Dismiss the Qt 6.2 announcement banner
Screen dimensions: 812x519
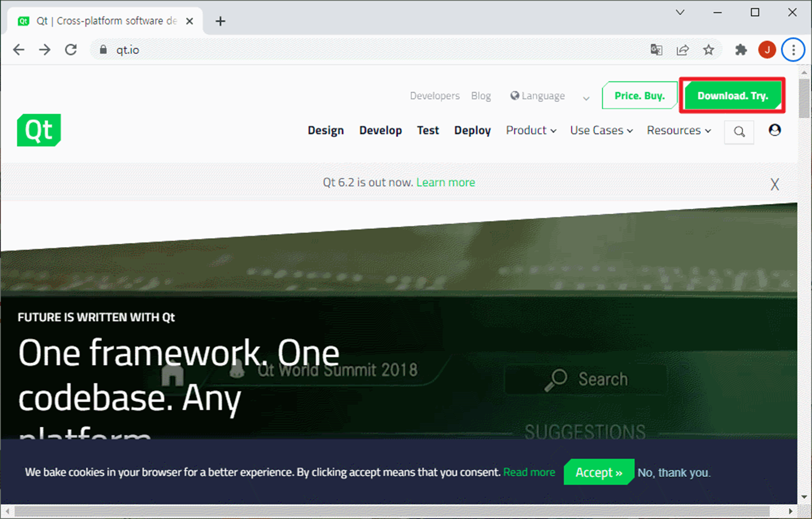(774, 184)
